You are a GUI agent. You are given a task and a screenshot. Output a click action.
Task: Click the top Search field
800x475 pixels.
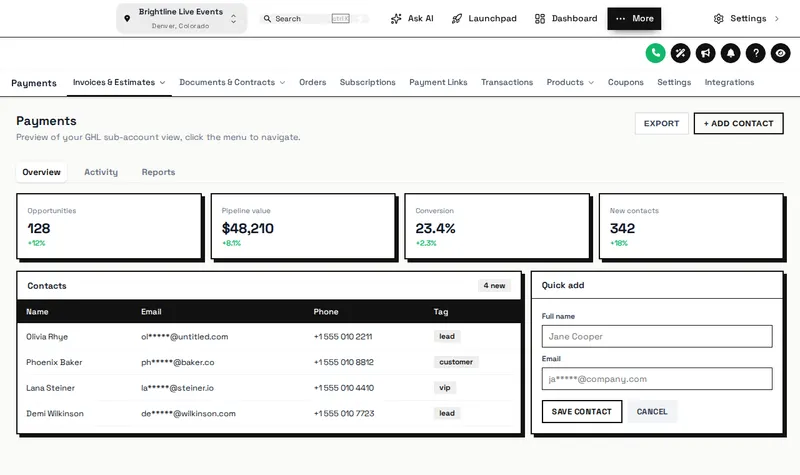(314, 18)
